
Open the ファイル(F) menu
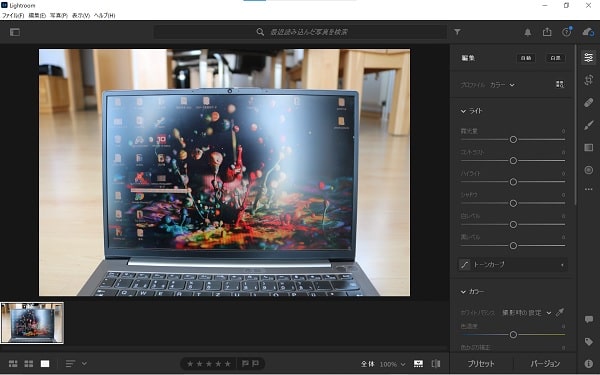click(x=13, y=16)
